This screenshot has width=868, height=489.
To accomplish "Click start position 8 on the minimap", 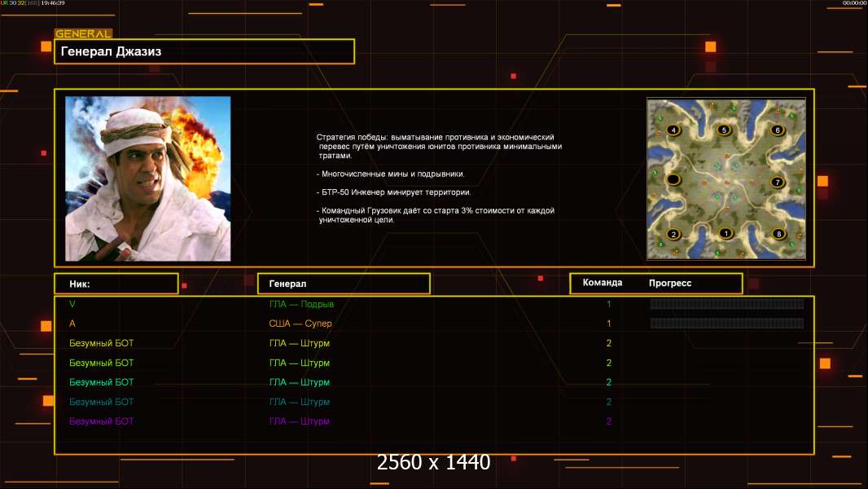I will (x=778, y=234).
